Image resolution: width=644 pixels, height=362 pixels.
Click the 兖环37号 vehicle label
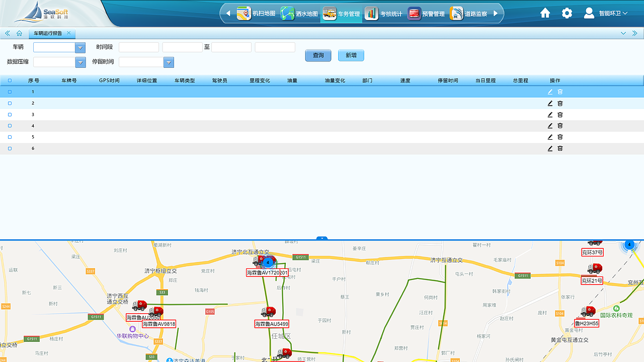[x=592, y=252]
